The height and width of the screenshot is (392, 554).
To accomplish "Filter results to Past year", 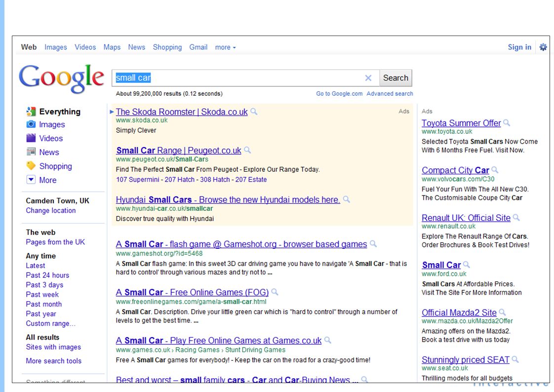I will click(x=41, y=314).
